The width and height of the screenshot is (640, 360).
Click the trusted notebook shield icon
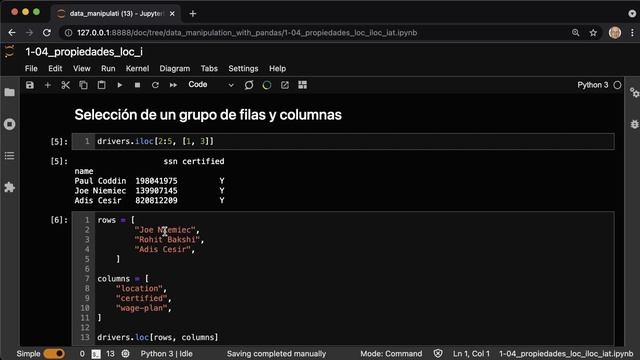[x=438, y=353]
